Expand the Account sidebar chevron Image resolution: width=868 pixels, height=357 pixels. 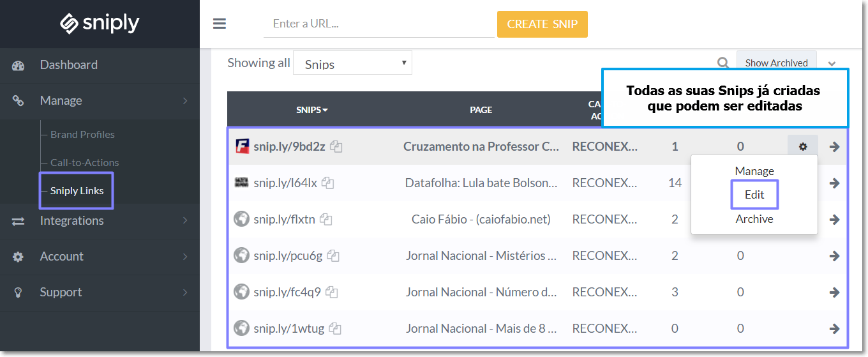pyautogui.click(x=185, y=257)
